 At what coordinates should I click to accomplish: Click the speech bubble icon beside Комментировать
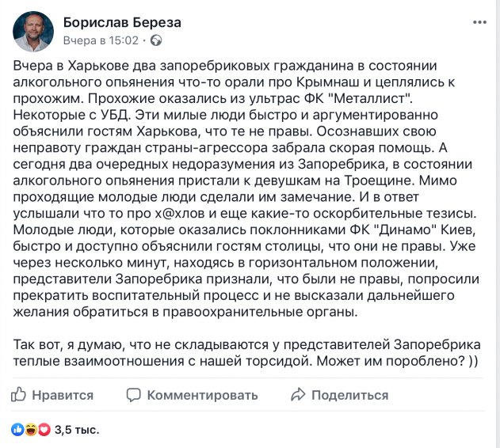[x=133, y=394]
